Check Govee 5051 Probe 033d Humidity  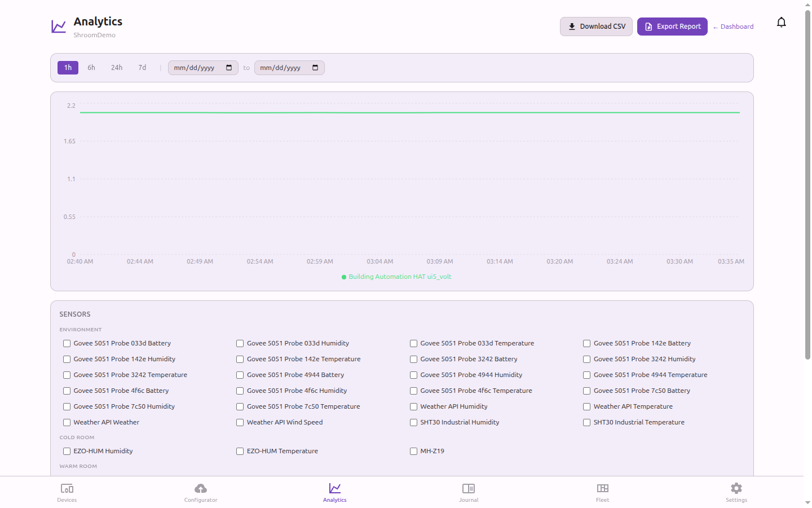click(x=240, y=343)
